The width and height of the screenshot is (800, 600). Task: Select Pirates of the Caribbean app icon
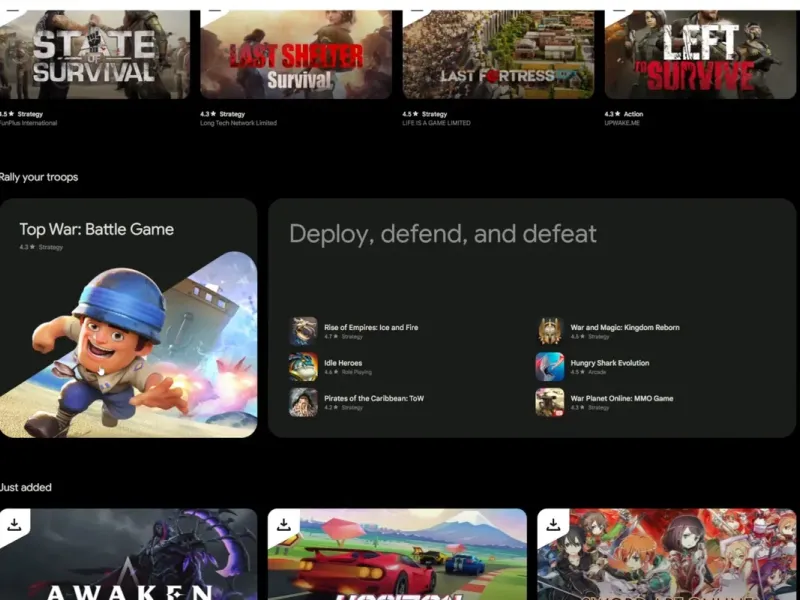click(x=303, y=402)
